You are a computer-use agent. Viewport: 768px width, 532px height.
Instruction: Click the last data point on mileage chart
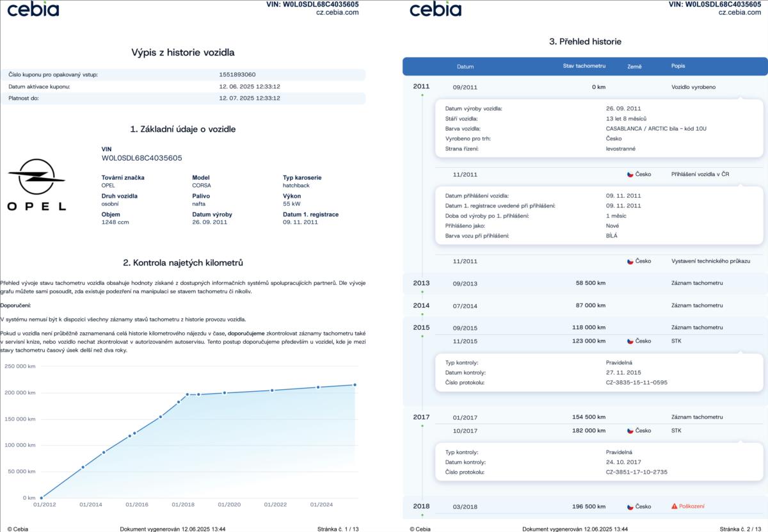355,385
